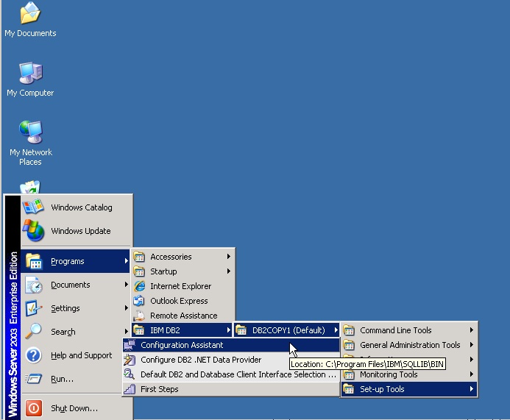Click the red Shut Down icon

pos(34,408)
